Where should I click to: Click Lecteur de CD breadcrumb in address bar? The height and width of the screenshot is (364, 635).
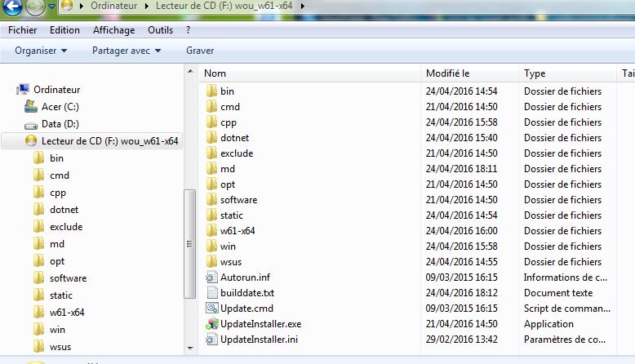click(x=224, y=6)
